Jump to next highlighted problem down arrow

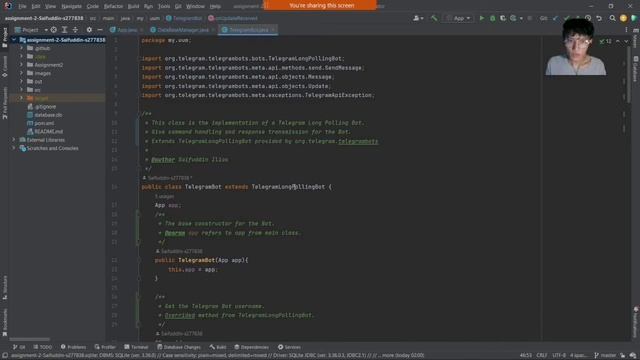point(626,41)
